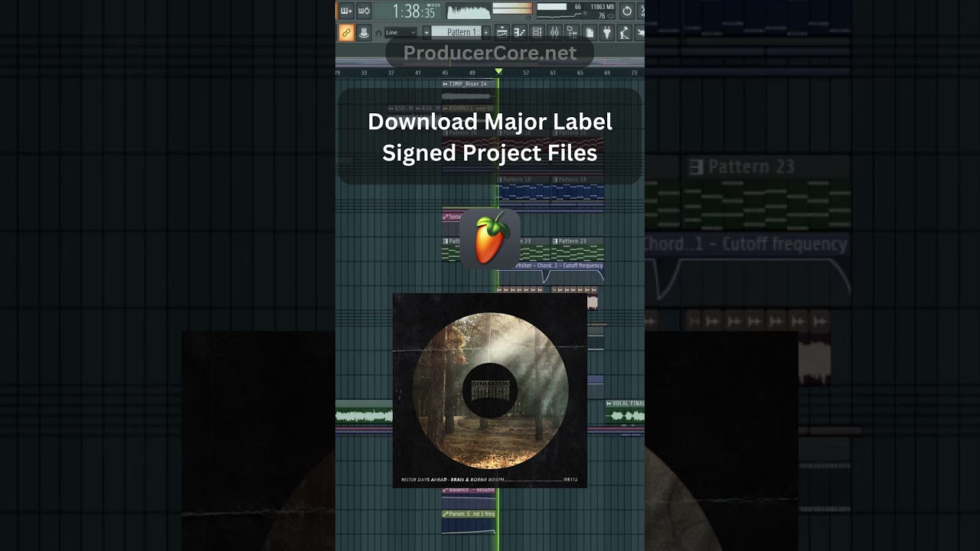Open the Browser folder-tree icon
Screen dimensions: 980x551
pos(572,32)
